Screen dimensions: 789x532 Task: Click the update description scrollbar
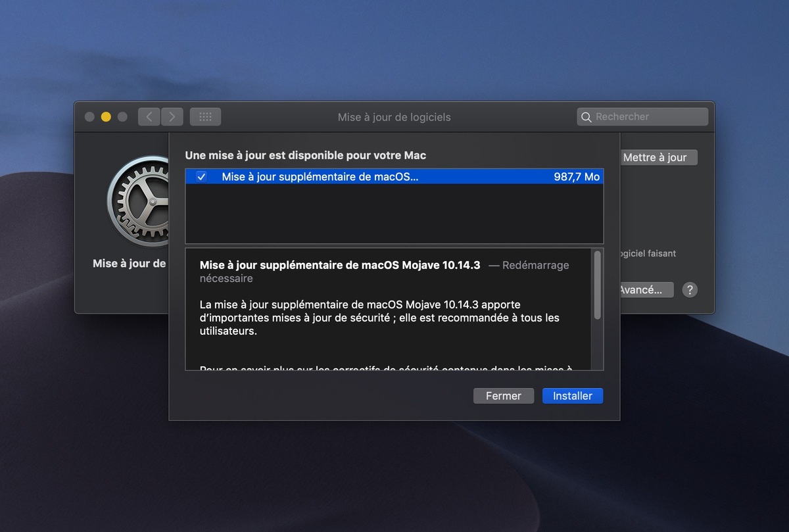point(597,285)
